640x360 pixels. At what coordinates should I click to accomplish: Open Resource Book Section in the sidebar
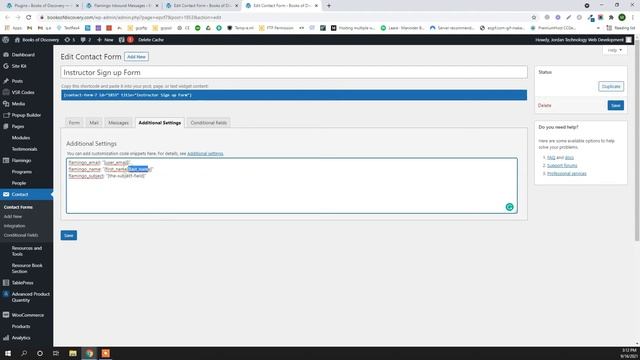pos(27,269)
